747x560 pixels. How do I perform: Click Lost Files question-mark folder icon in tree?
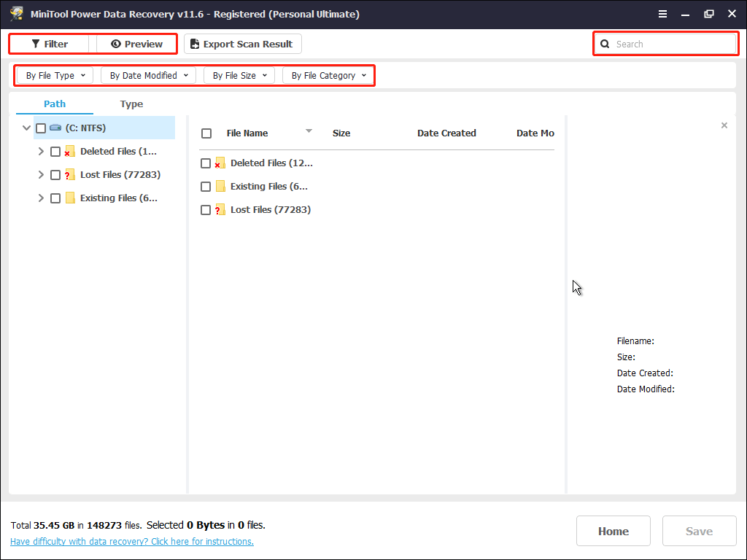(x=69, y=175)
